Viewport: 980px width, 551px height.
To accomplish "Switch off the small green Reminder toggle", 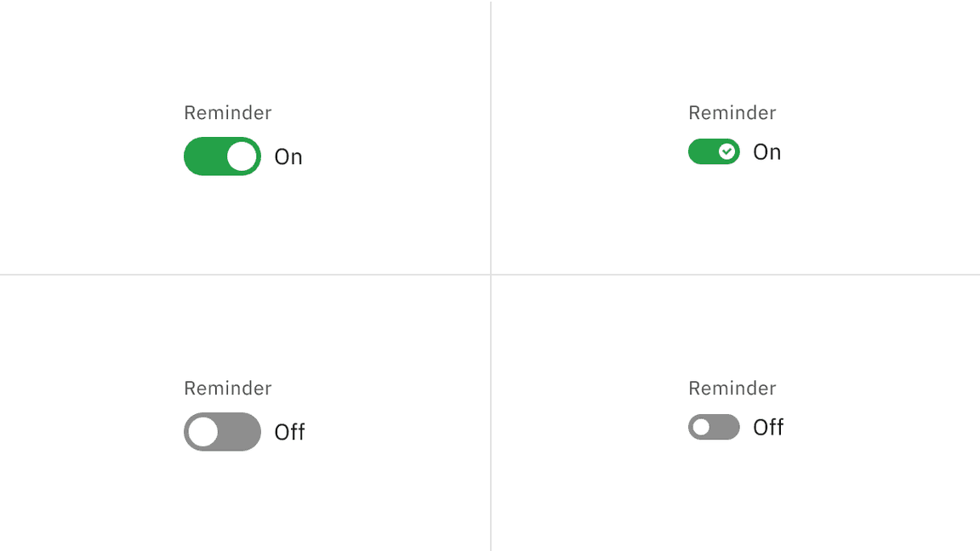I will click(714, 151).
